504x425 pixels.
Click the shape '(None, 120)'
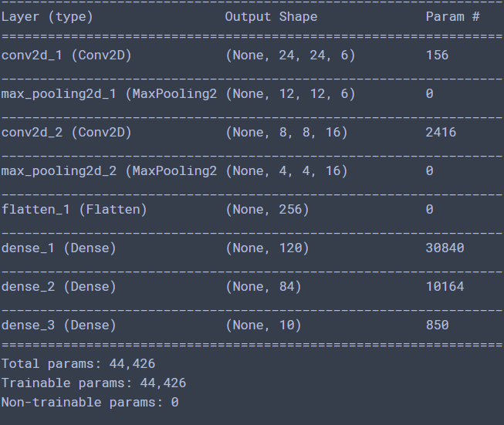(267, 248)
